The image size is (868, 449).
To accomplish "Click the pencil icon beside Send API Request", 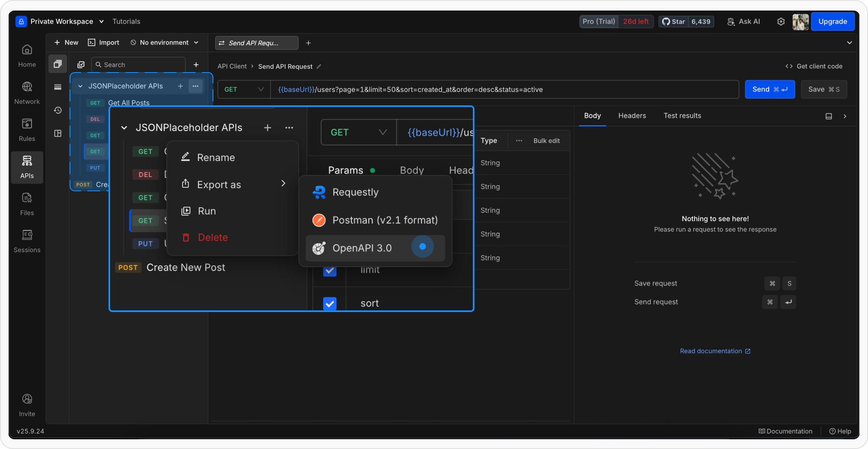I will [319, 66].
